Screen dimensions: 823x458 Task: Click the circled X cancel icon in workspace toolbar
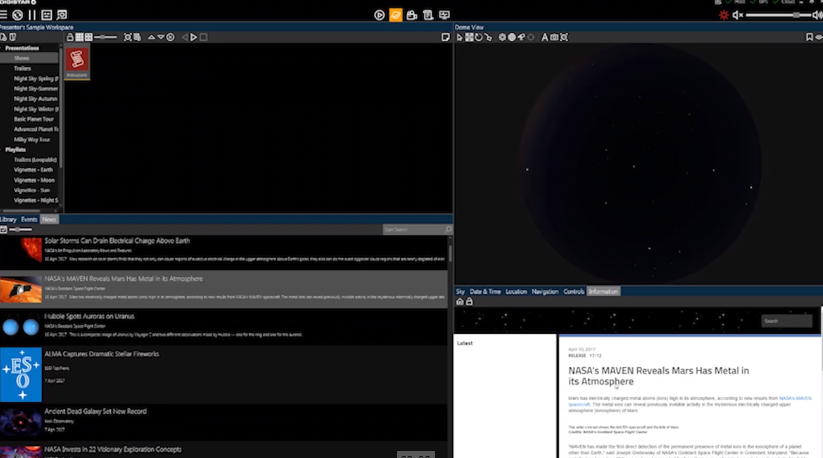click(170, 37)
